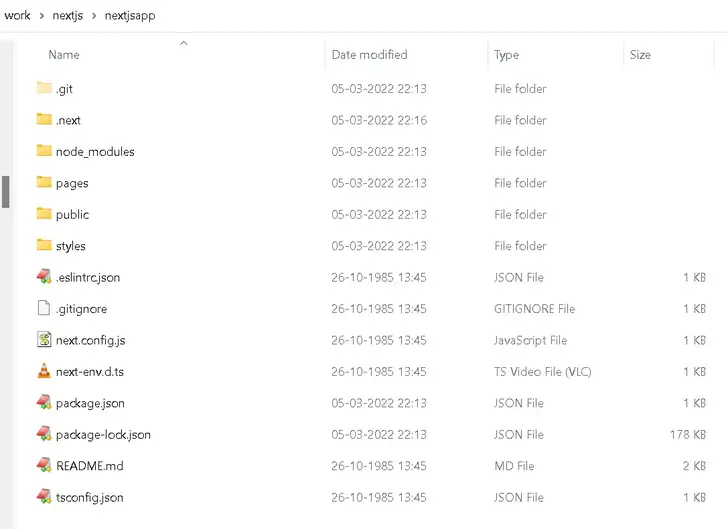Viewport: 728px width, 529px height.
Task: Click the styles folder icon
Action: pos(44,246)
